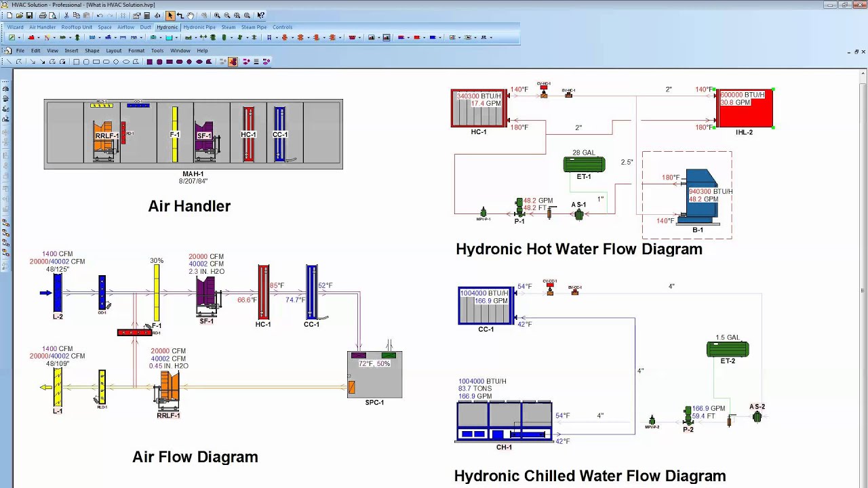The image size is (868, 488).
Task: Toggle the highlighted orange drawing-toolbar icon
Action: (233, 62)
